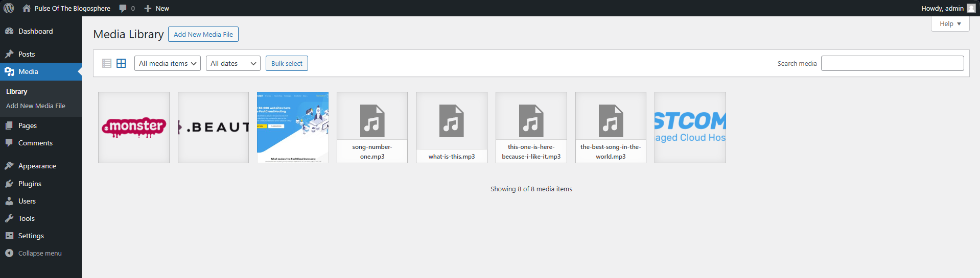The image size is (980, 278).
Task: Open the song-number-one.mp3 audio file
Action: 372,128
